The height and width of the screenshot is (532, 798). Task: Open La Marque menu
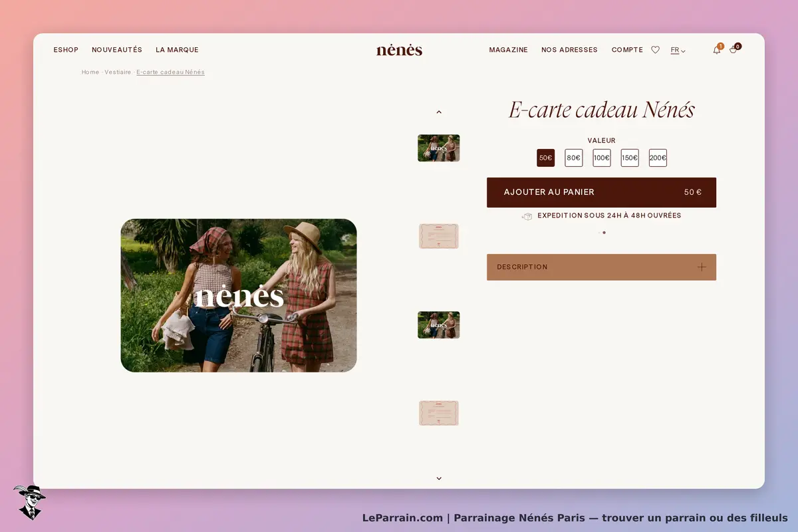(177, 50)
